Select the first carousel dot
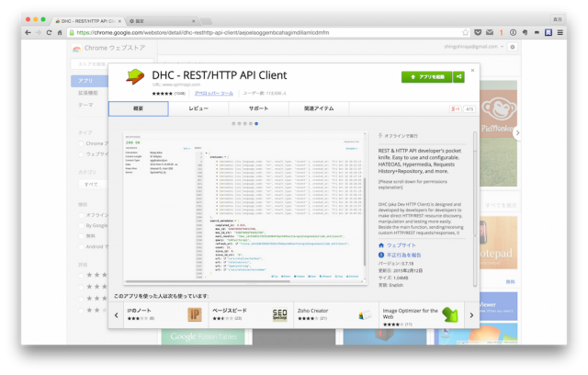 point(233,124)
